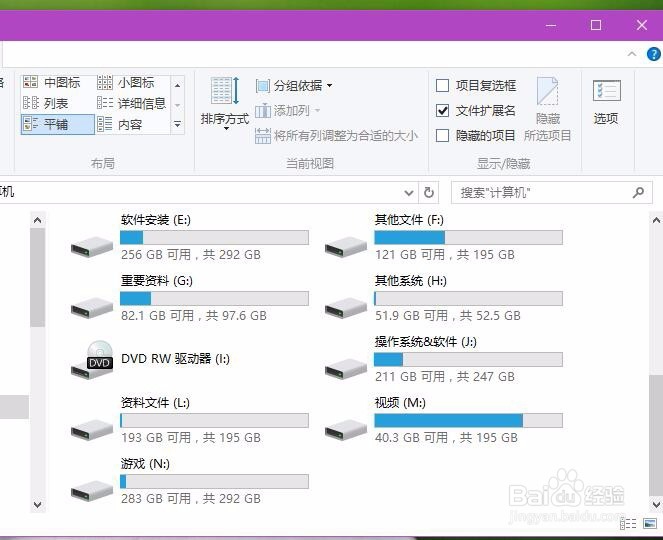Choose 平铺 tiles layout
This screenshot has width=663, height=540.
58,124
